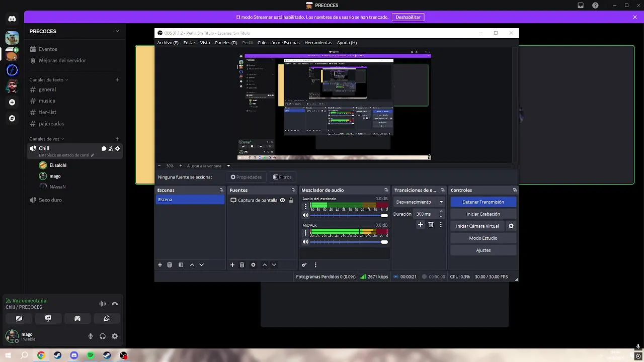Click Iniciar Cámara Virtual button

pos(477,226)
